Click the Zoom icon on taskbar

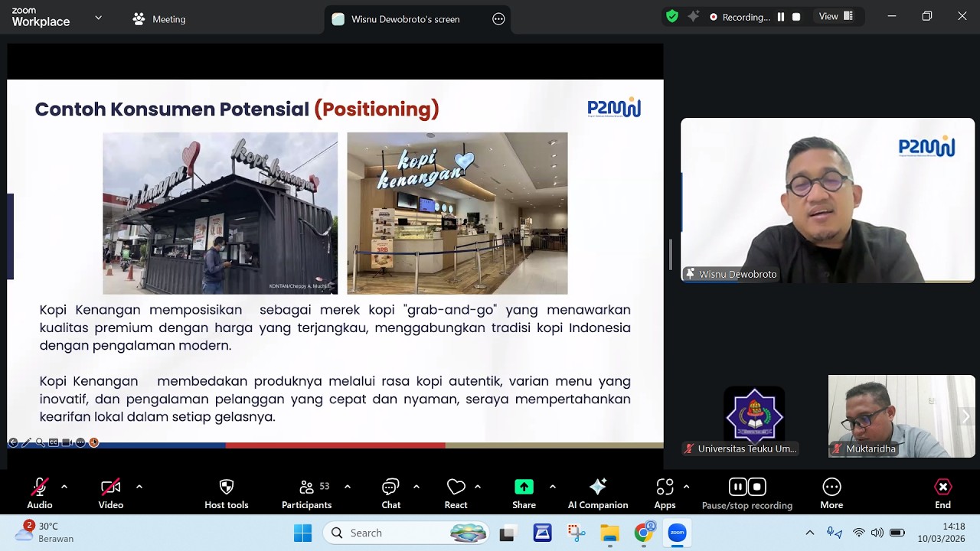pyautogui.click(x=677, y=533)
